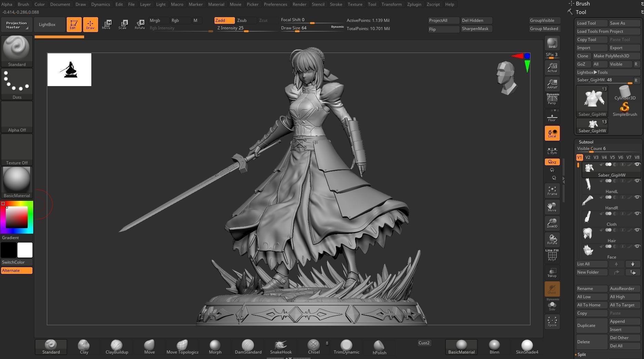Toggle Transp transparency mode
The width and height of the screenshot is (644, 359).
click(x=552, y=272)
